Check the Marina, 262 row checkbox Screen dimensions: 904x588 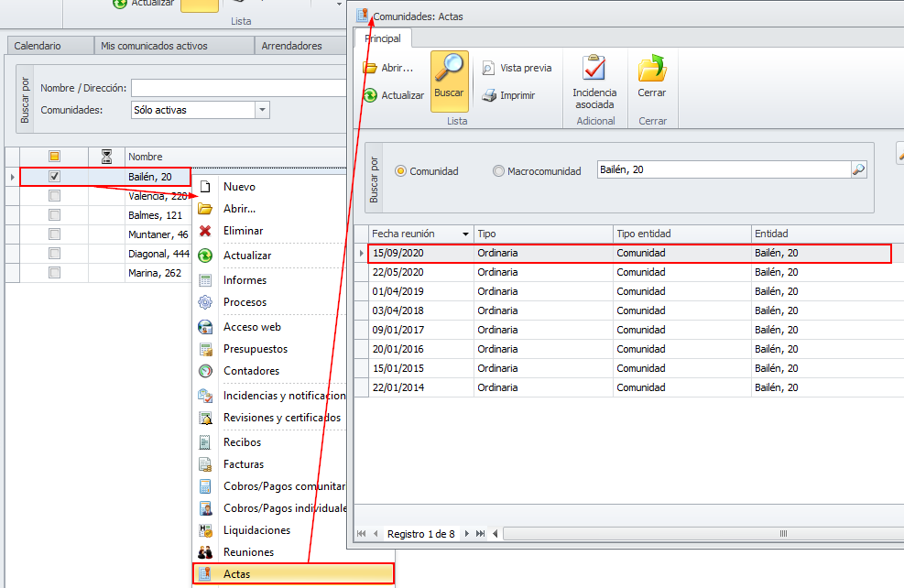(54, 273)
